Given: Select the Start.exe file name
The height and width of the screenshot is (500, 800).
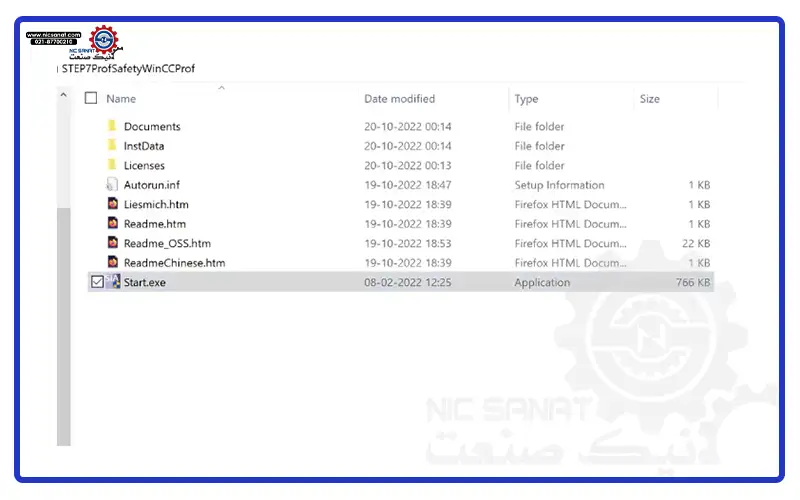Looking at the screenshot, I should [x=144, y=282].
